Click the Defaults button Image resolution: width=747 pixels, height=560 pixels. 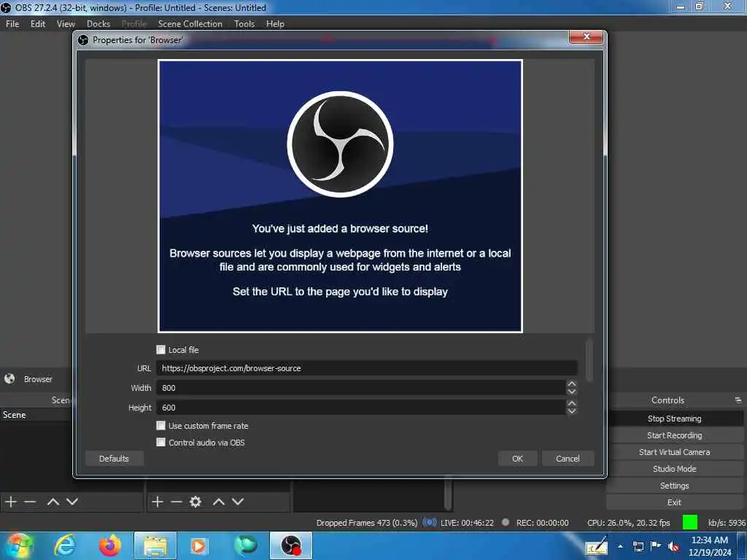tap(114, 459)
